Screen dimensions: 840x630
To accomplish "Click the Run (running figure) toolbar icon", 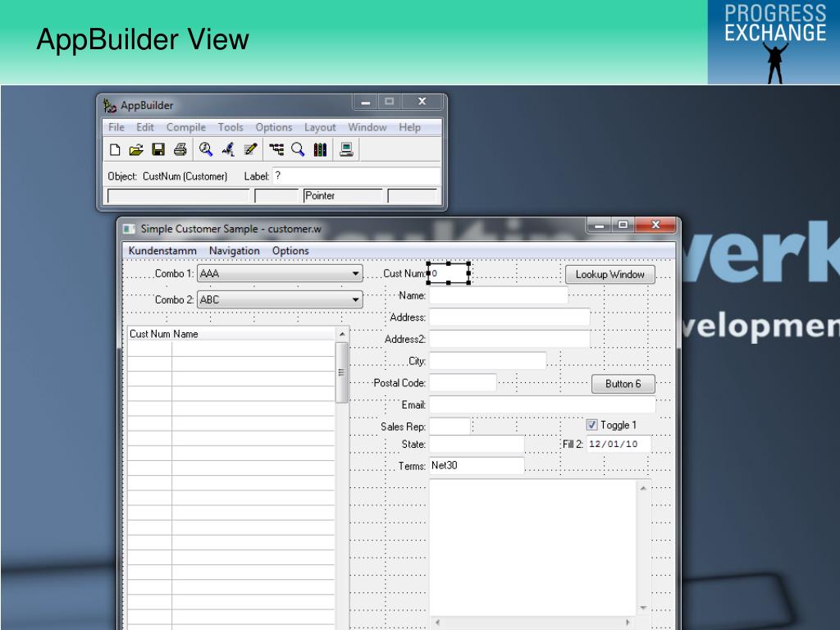I will click(228, 149).
